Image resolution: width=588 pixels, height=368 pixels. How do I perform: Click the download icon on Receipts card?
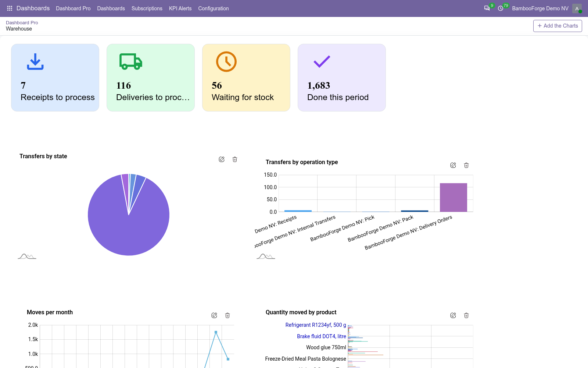tap(35, 61)
